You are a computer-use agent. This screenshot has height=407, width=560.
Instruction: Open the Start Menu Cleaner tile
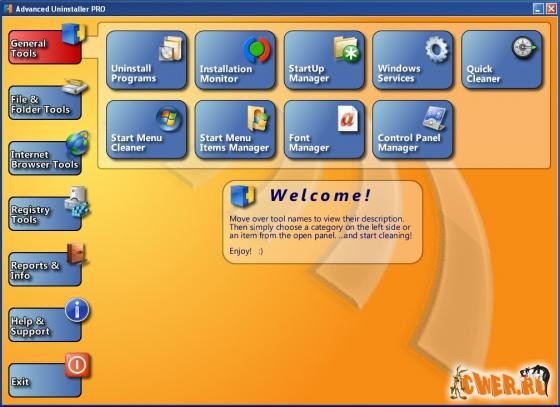(x=146, y=130)
